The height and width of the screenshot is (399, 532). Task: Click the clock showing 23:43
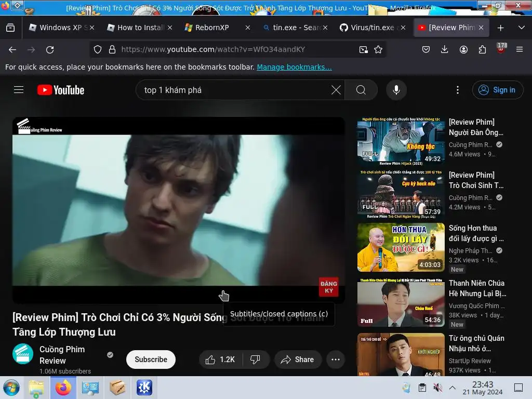483,388
